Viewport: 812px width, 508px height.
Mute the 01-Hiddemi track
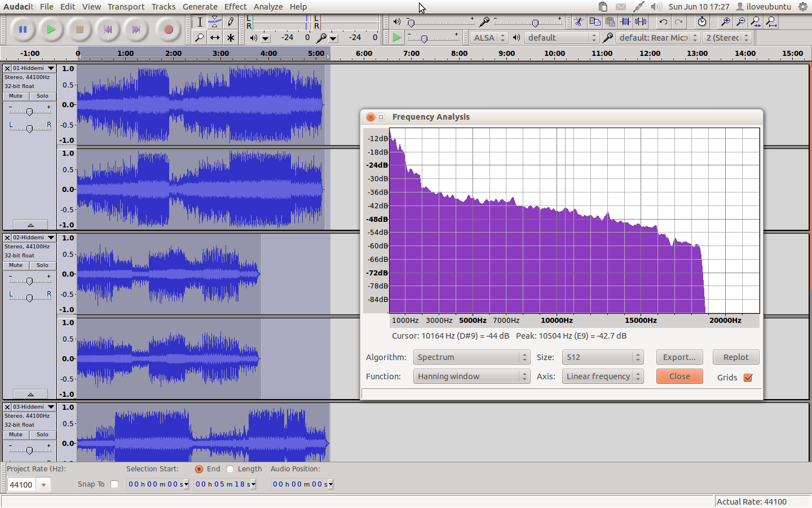click(16, 96)
